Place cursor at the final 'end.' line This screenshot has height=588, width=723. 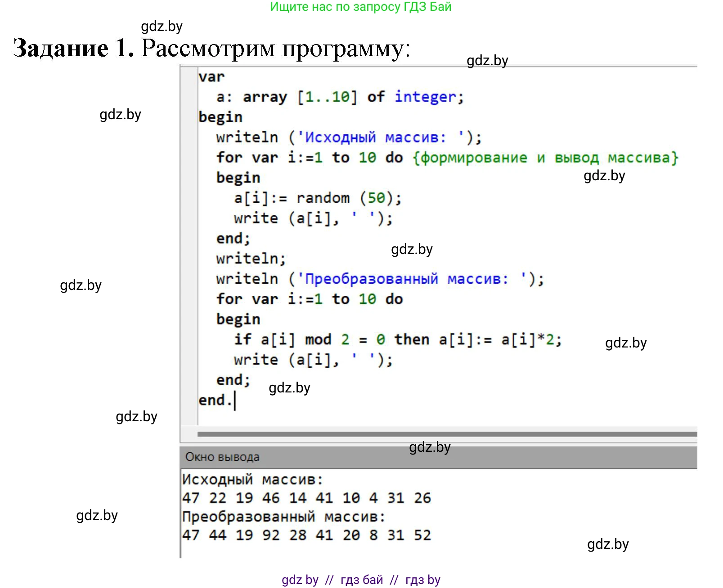[216, 400]
